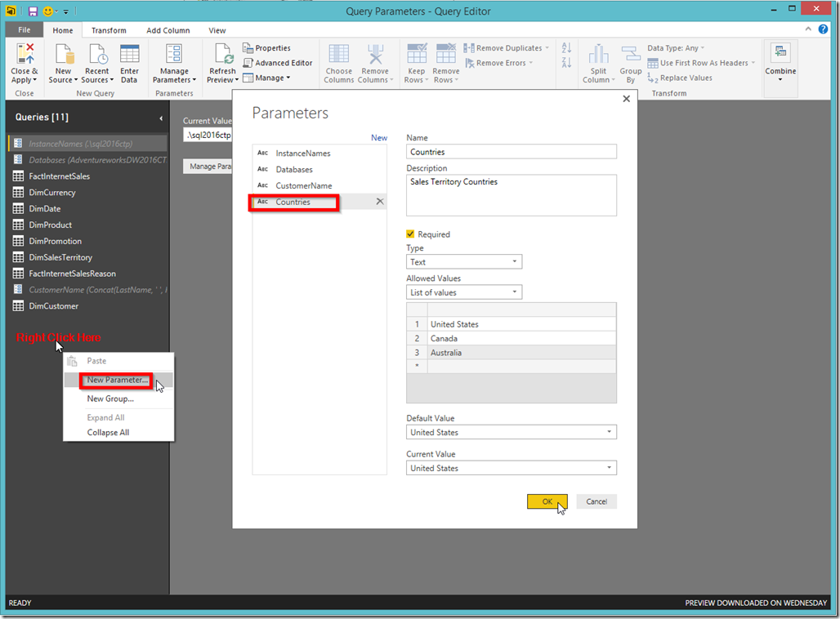Click Replace Values in the ribbon

coord(679,78)
